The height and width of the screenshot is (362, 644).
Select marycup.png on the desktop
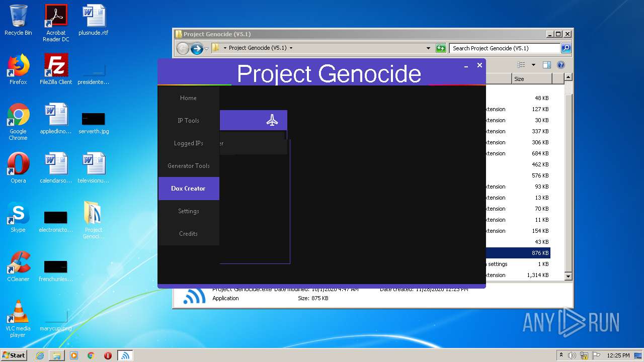(x=56, y=321)
